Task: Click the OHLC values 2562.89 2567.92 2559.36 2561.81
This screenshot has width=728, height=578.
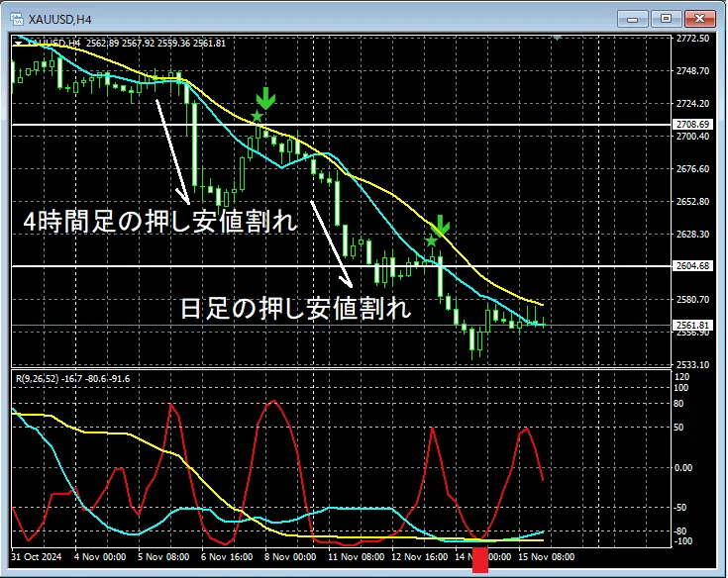Action: pyautogui.click(x=156, y=44)
